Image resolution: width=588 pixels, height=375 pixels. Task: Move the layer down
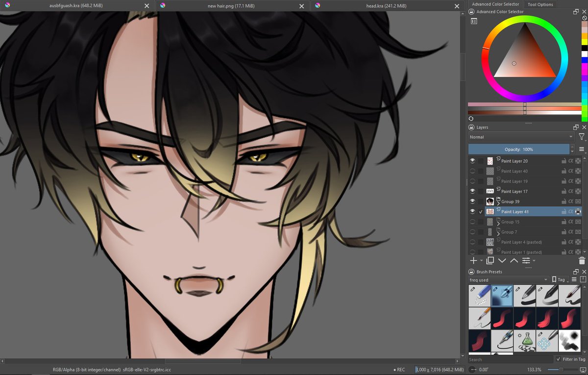click(x=502, y=261)
